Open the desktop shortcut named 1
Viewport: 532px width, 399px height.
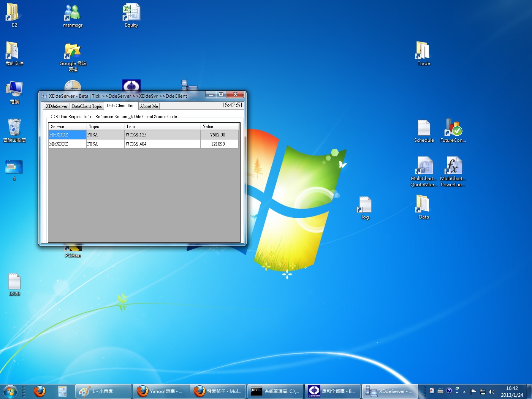[x=14, y=170]
